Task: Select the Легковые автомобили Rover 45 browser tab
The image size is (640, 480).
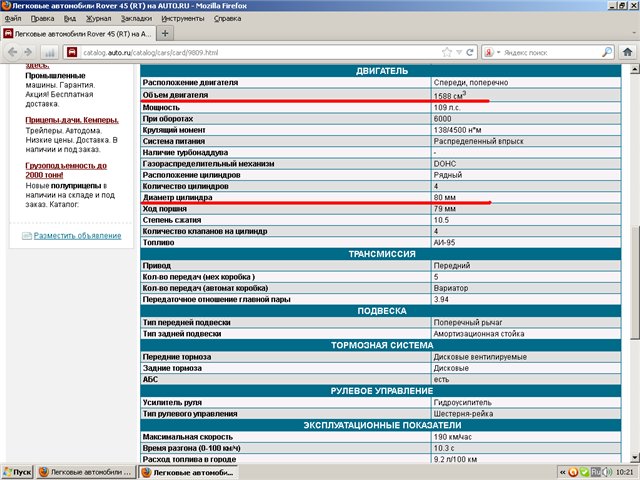Action: coord(78,34)
